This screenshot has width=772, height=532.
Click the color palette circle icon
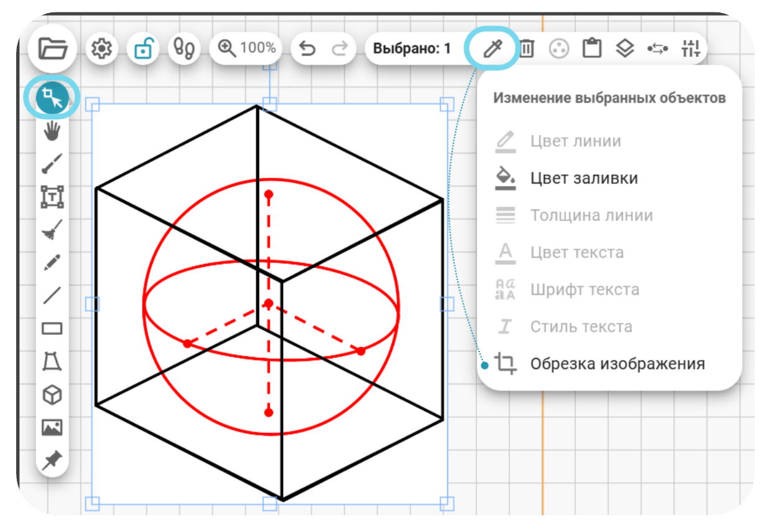pyautogui.click(x=559, y=49)
